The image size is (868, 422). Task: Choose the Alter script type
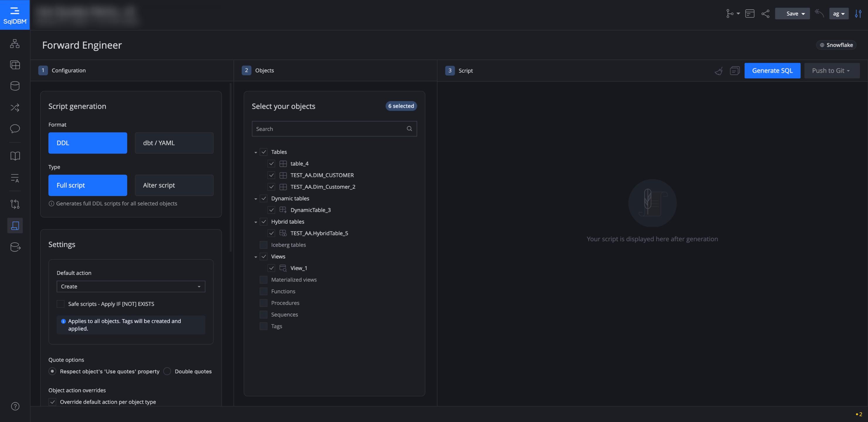click(x=174, y=186)
